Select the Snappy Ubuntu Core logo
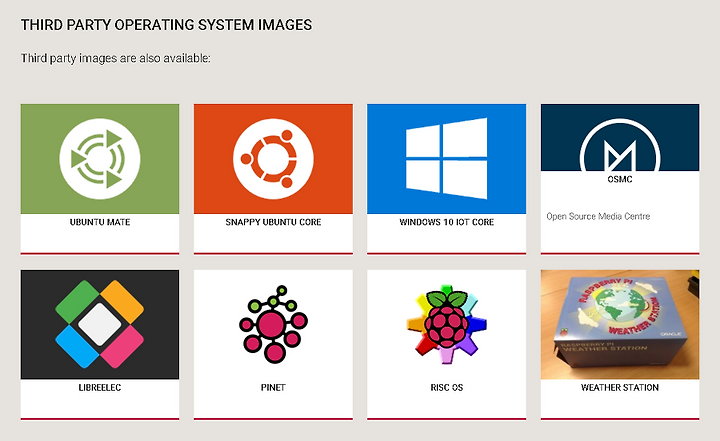The height and width of the screenshot is (441, 720). (273, 159)
